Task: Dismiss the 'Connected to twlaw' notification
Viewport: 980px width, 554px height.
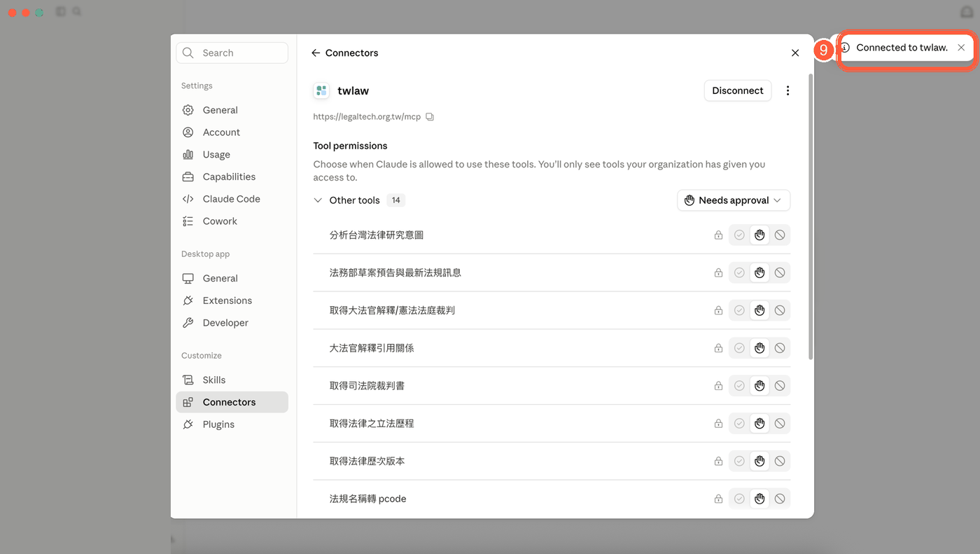Action: coord(961,48)
